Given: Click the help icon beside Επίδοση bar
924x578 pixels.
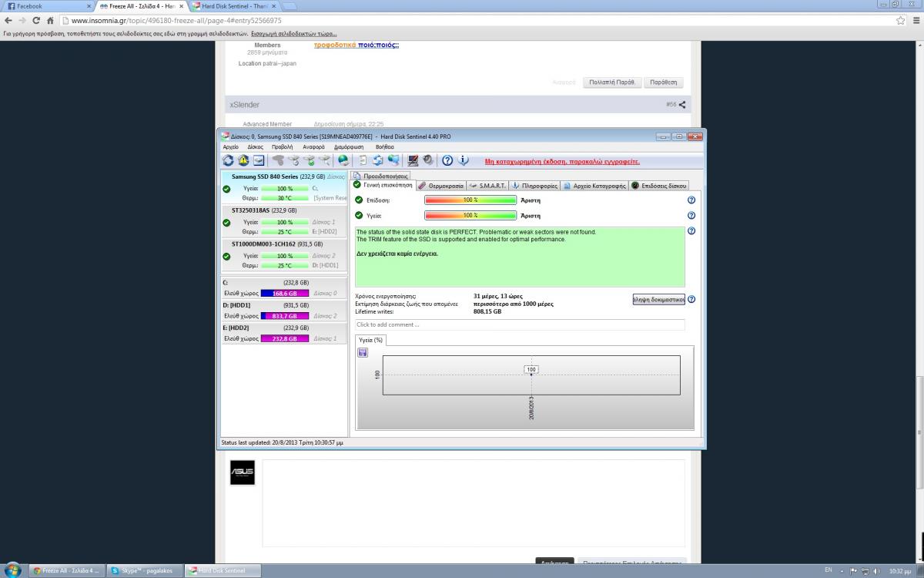Looking at the screenshot, I should click(x=691, y=200).
